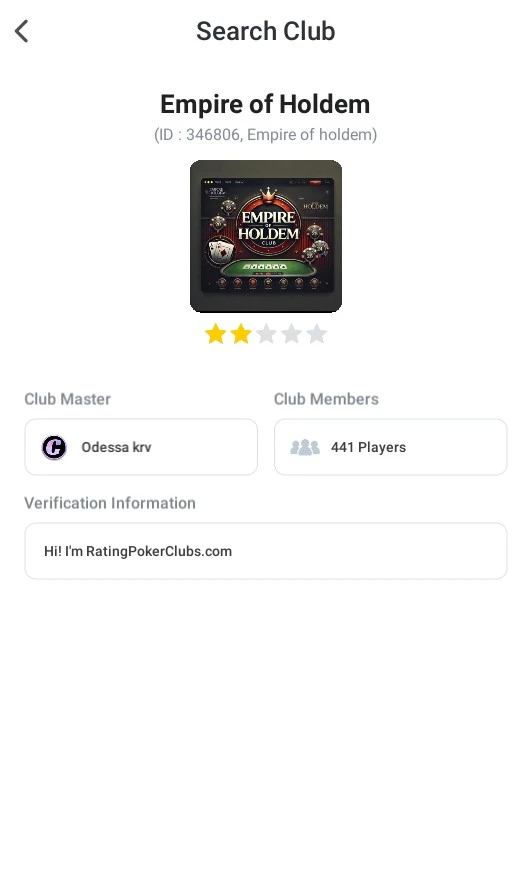Select the fourth gray rating star
This screenshot has width=531, height=869.
291,334
